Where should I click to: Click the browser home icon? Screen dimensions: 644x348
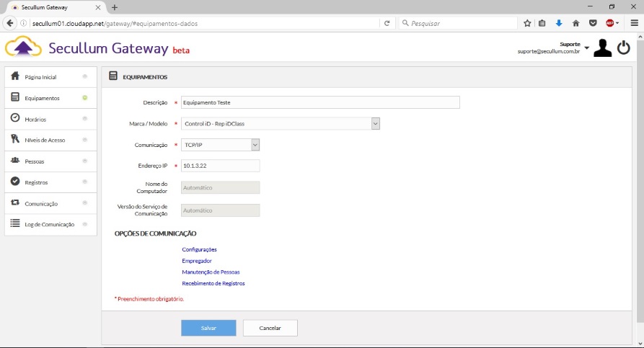[x=575, y=23]
